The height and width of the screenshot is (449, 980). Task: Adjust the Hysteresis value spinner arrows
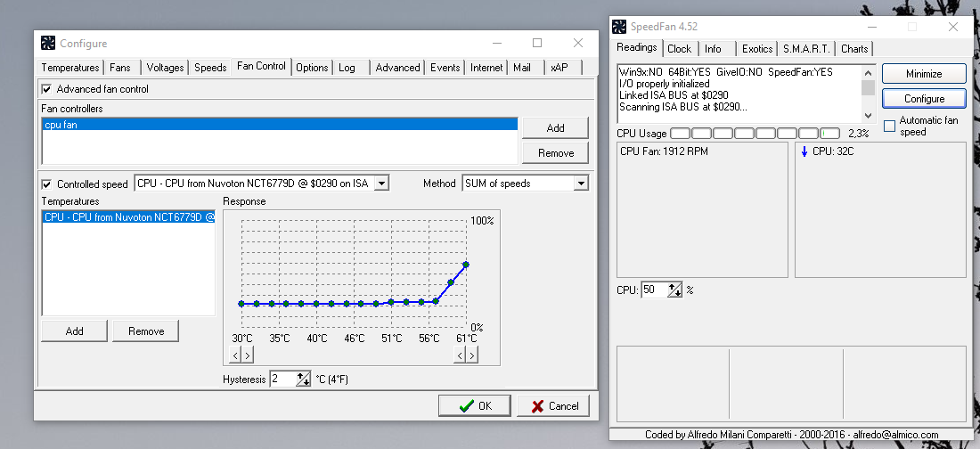303,379
